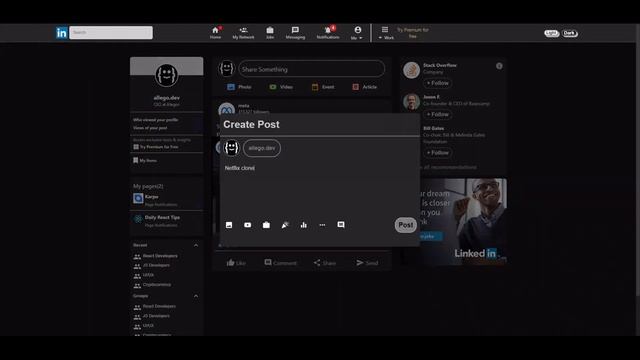Click Try Premium for free in the navbar
Viewport: 640px width, 360px height.
(x=413, y=33)
